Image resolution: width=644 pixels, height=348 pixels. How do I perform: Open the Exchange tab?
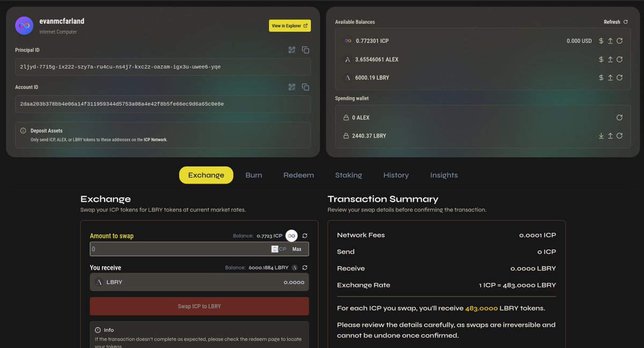pos(206,175)
